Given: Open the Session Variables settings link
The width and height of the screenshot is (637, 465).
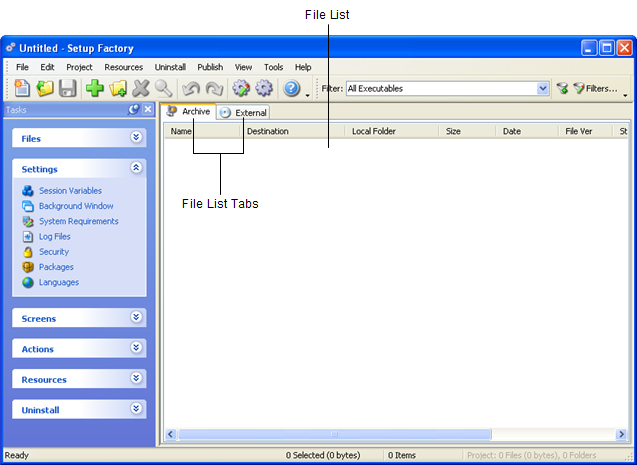Looking at the screenshot, I should click(70, 191).
